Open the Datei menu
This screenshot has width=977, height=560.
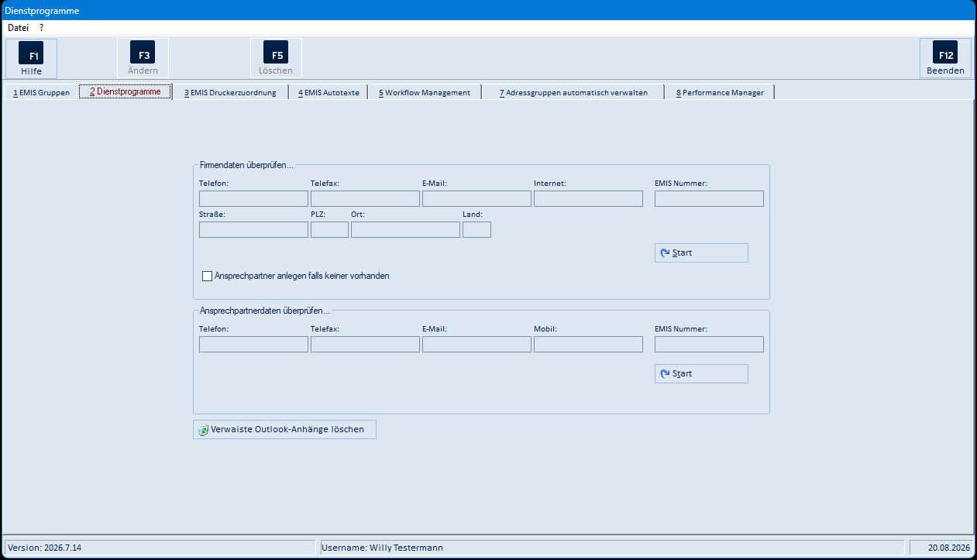point(18,27)
